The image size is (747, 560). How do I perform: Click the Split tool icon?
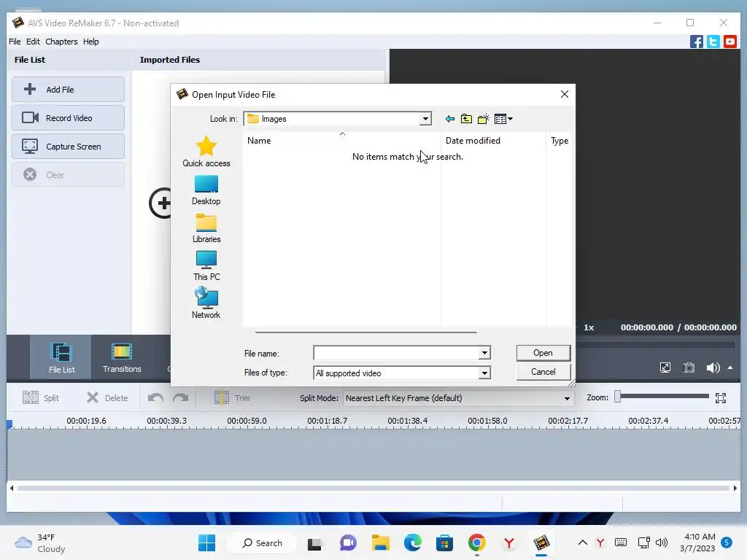pyautogui.click(x=31, y=398)
